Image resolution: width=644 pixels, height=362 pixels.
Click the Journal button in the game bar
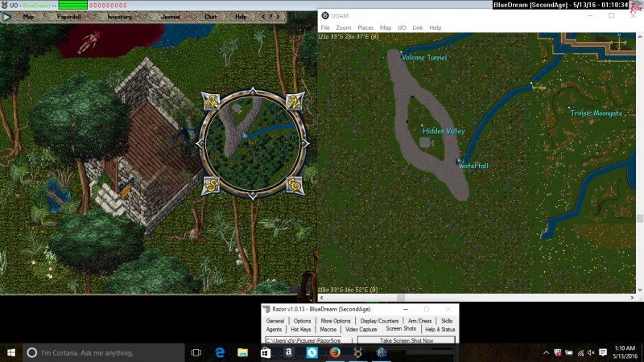pyautogui.click(x=170, y=16)
